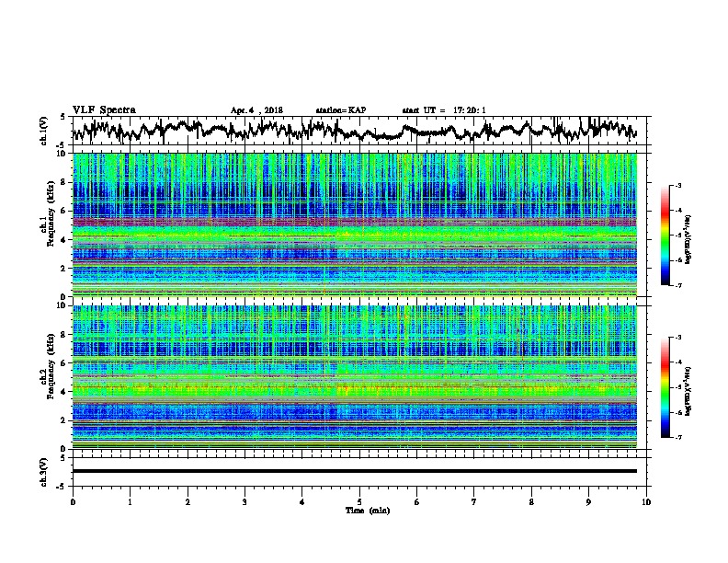Click time-axis tick label "10" at the axis end

click(x=646, y=502)
